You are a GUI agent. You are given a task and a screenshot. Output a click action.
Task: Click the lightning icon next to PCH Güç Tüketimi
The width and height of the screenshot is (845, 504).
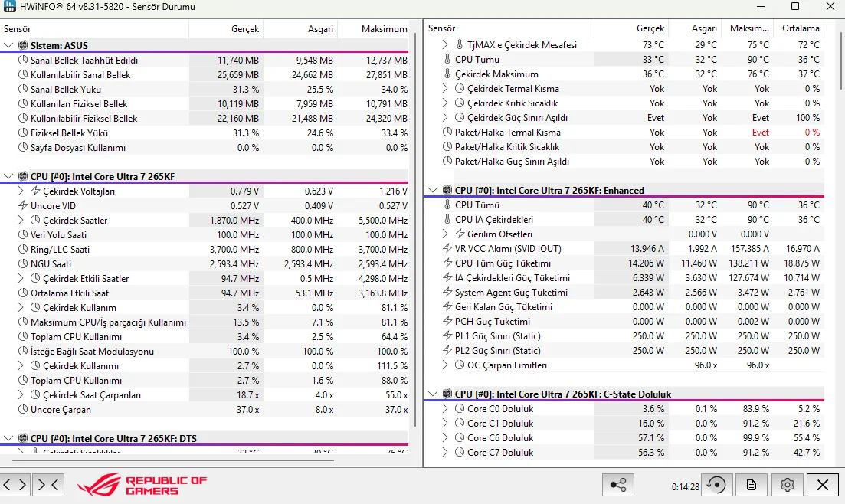pos(447,321)
